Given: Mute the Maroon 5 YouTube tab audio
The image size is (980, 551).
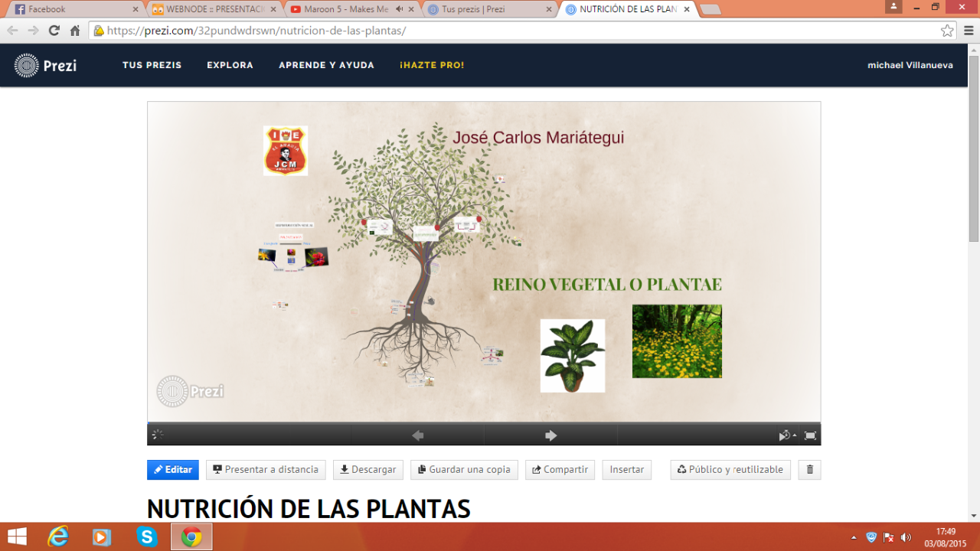Looking at the screenshot, I should click(x=399, y=9).
